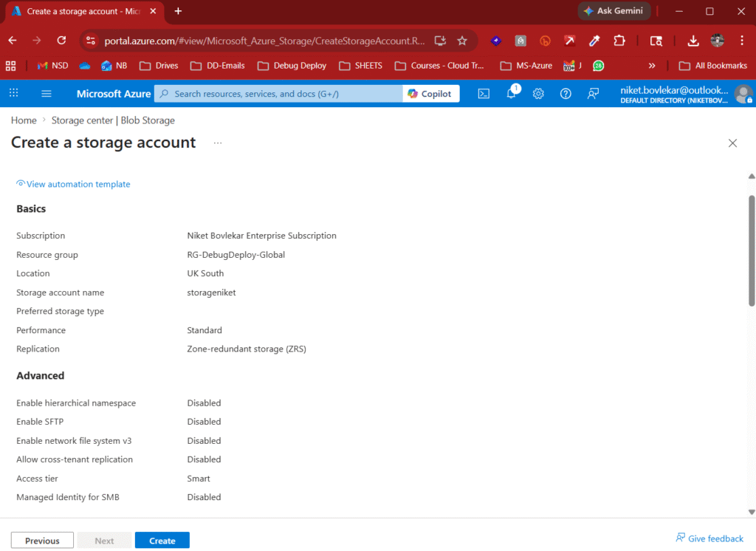Reload the current page

click(61, 41)
